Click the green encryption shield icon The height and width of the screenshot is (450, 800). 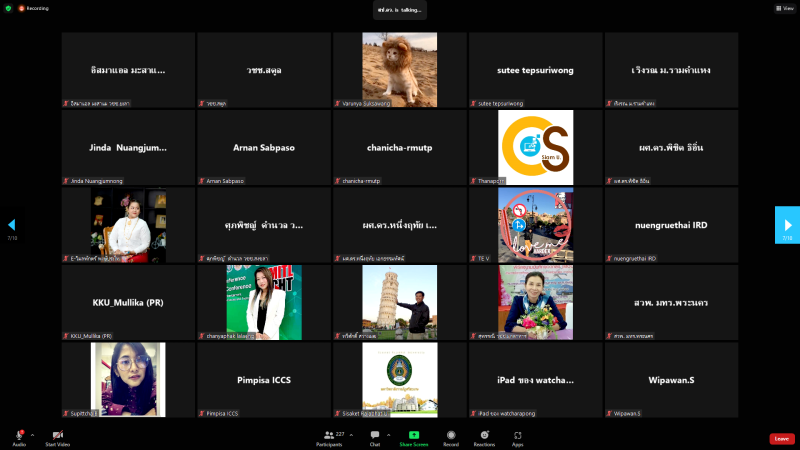8,8
